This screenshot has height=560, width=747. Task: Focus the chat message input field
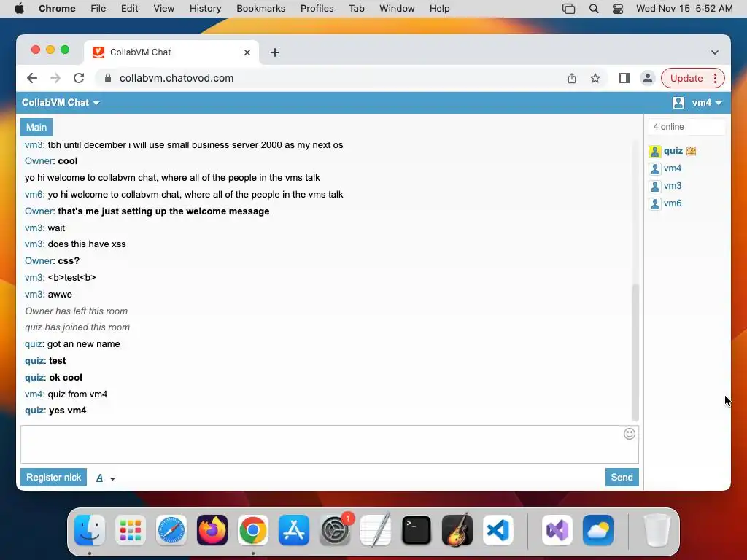tap(329, 444)
